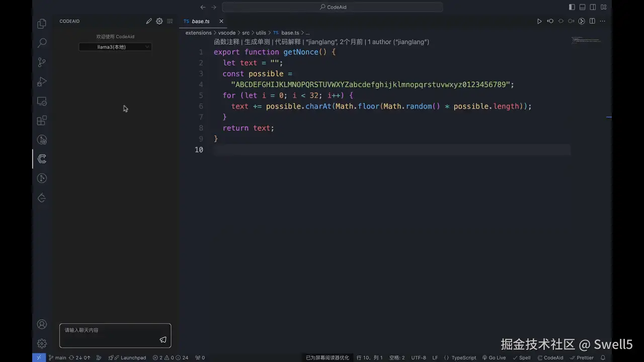Click the Split Editor icon in the title bar

click(x=592, y=21)
